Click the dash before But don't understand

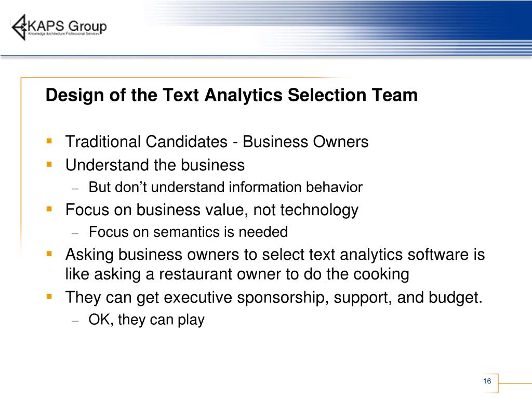point(75,188)
